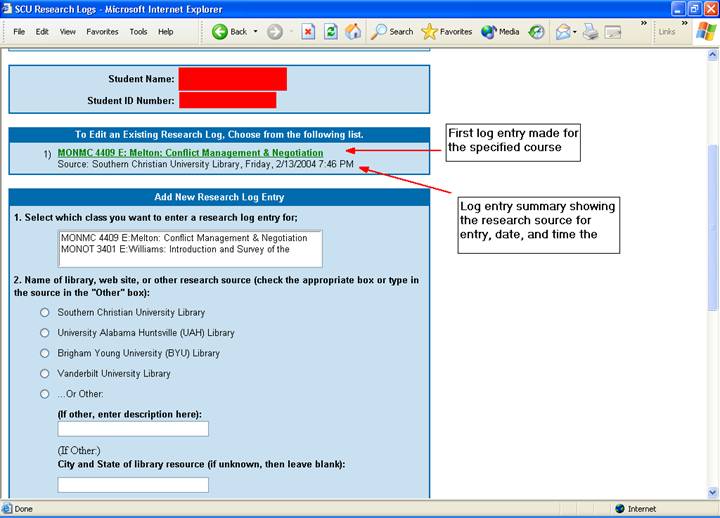Click the History toolbar icon

pos(537,31)
